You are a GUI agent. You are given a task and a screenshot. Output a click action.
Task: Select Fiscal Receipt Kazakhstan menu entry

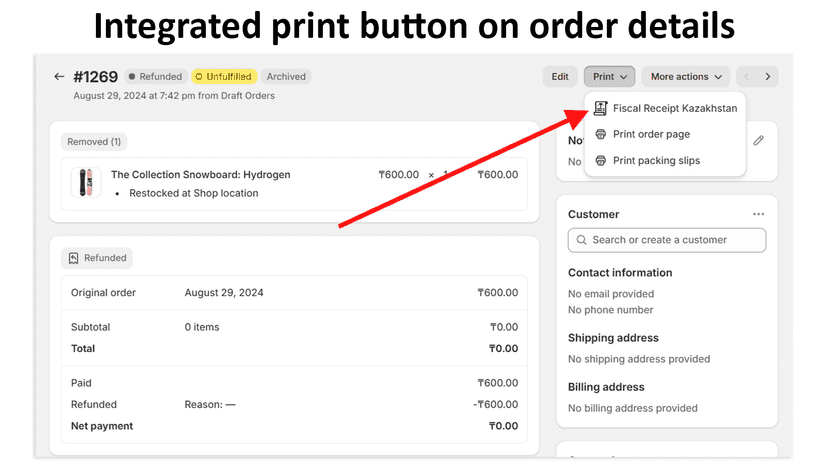point(665,108)
